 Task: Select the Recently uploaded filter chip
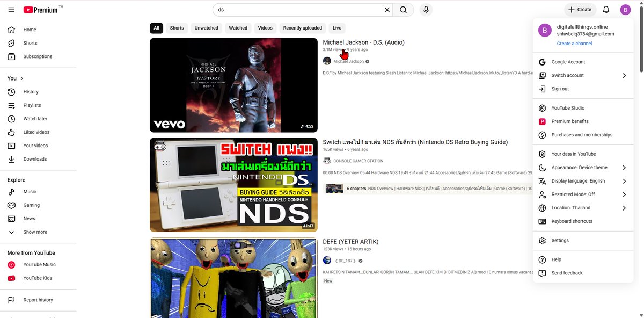(303, 28)
